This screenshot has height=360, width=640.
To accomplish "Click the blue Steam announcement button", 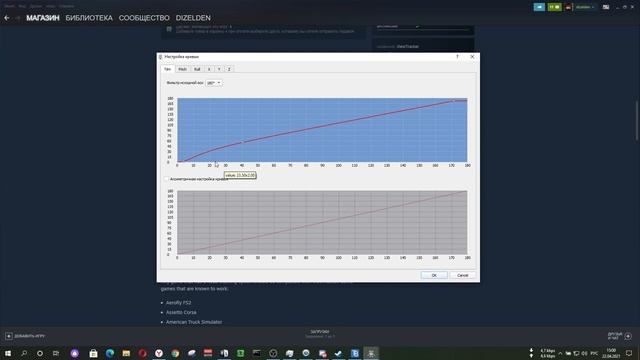I will click(539, 7).
